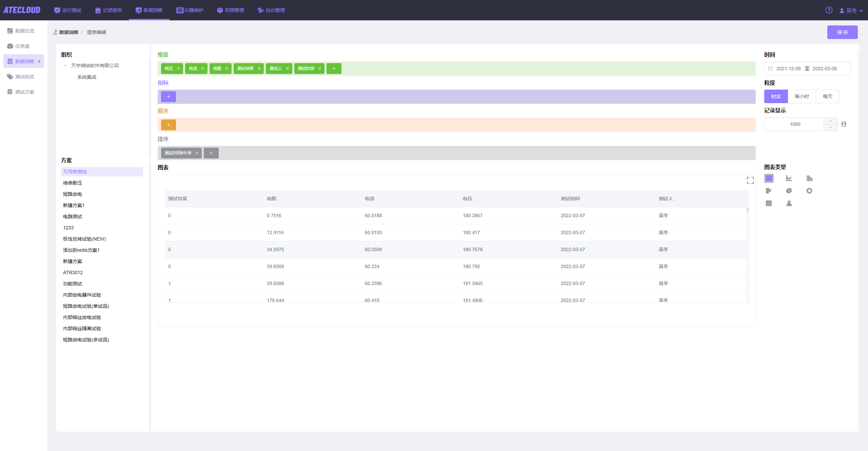The width and height of the screenshot is (868, 451).
Task: Select the map chart type icon
Action: (x=789, y=203)
